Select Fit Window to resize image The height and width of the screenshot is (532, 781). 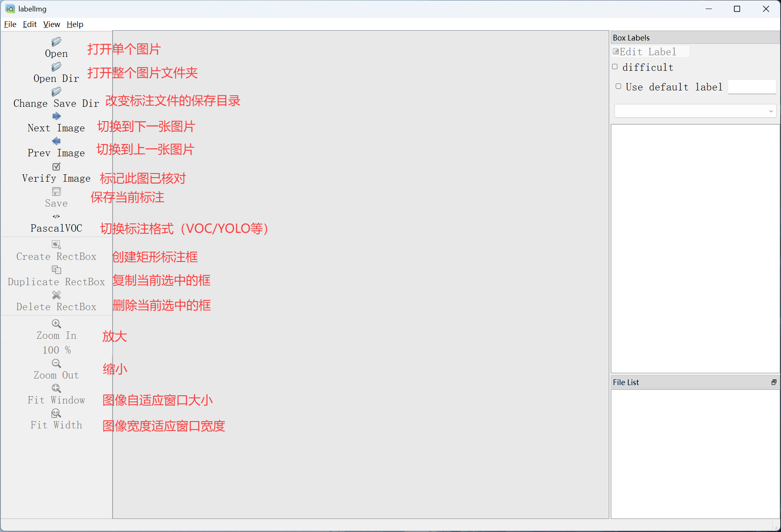56,394
